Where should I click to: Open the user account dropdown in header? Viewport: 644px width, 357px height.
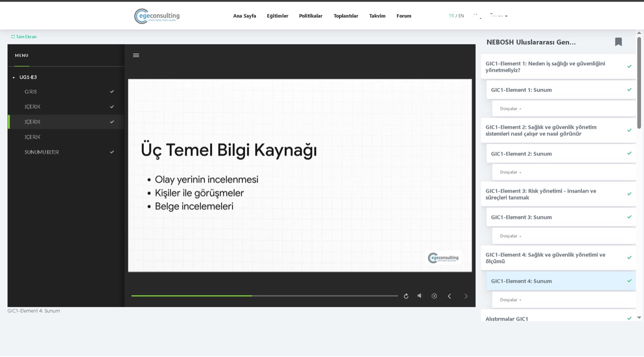click(490, 16)
